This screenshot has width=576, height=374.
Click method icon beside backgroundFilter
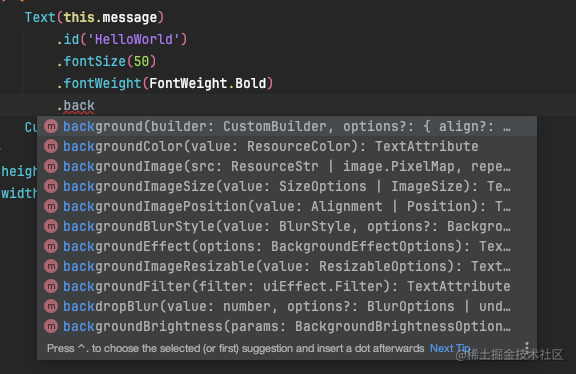[51, 287]
